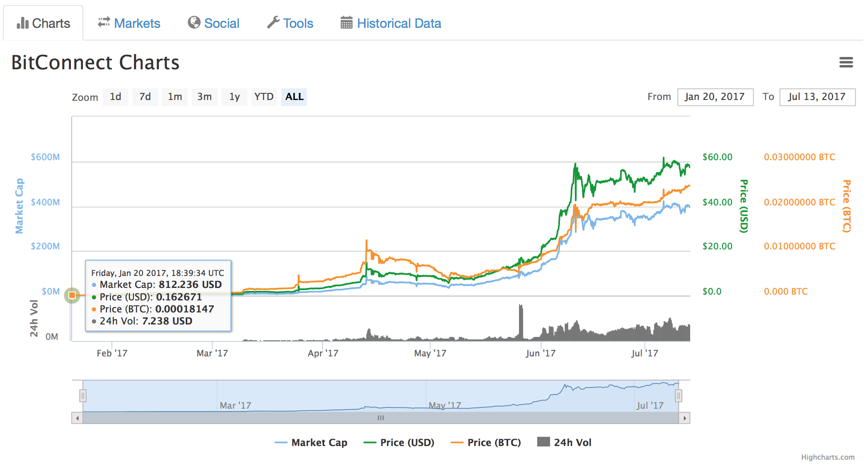
Task: Click the Market Cap vertical axis title
Action: coord(19,206)
